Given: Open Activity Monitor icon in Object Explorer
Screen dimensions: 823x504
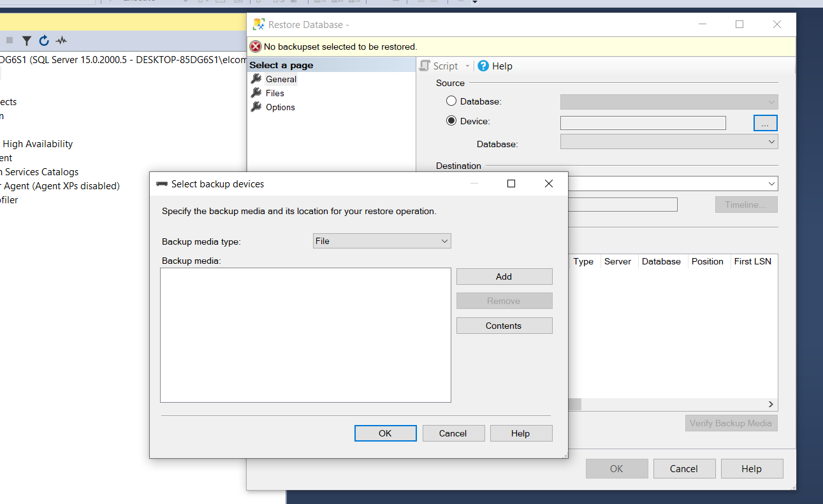Looking at the screenshot, I should (x=61, y=41).
